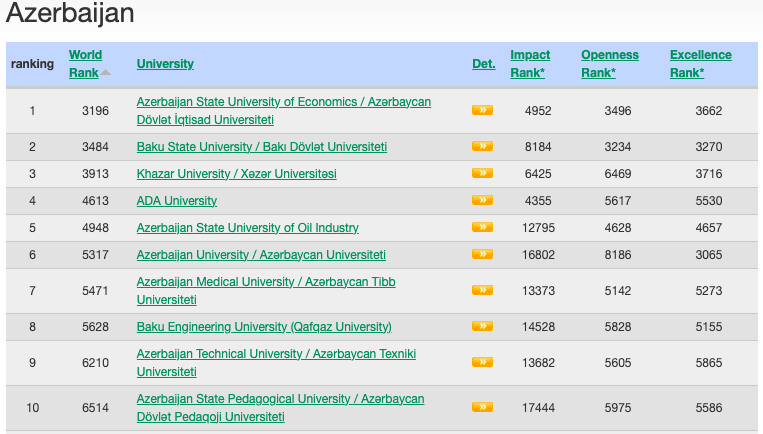Viewport: 763px width, 434px height.
Task: Open details icon for State University of Oil Industry
Action: click(482, 227)
